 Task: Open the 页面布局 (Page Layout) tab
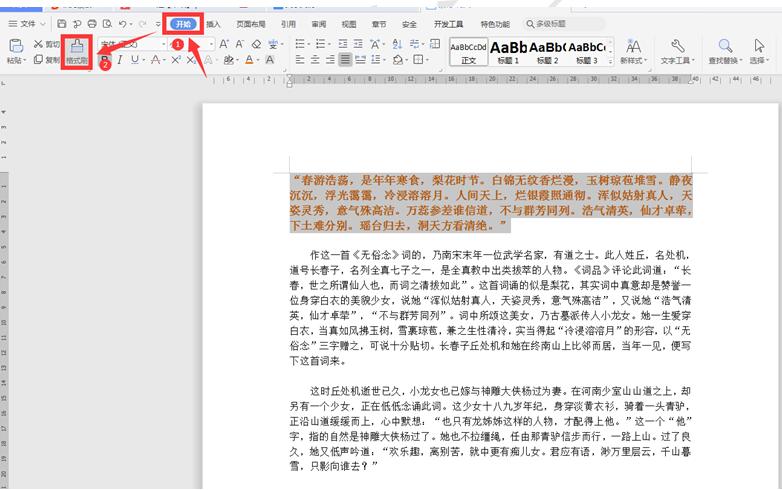(x=250, y=24)
